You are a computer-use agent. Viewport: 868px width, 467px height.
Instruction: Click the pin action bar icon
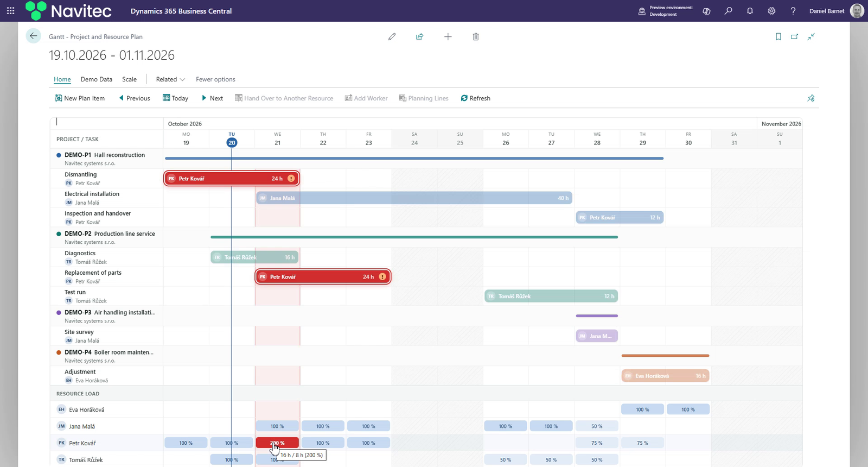[811, 98]
